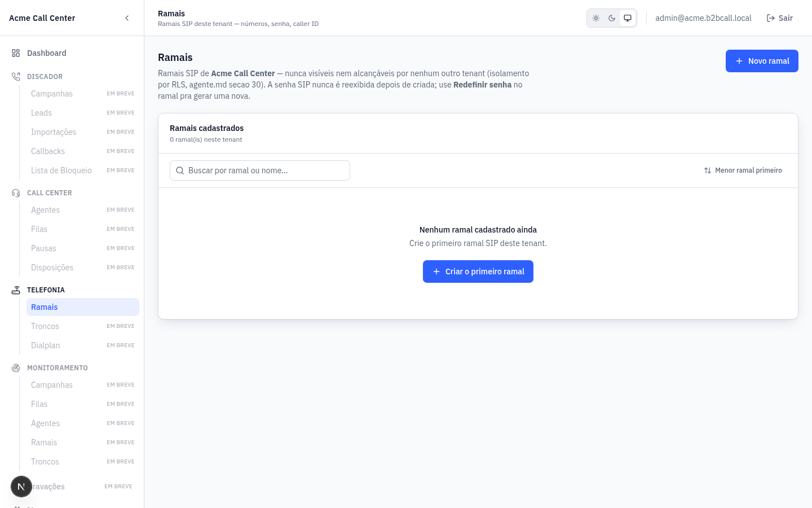Click Criar o primeiro ramal button

point(478,271)
